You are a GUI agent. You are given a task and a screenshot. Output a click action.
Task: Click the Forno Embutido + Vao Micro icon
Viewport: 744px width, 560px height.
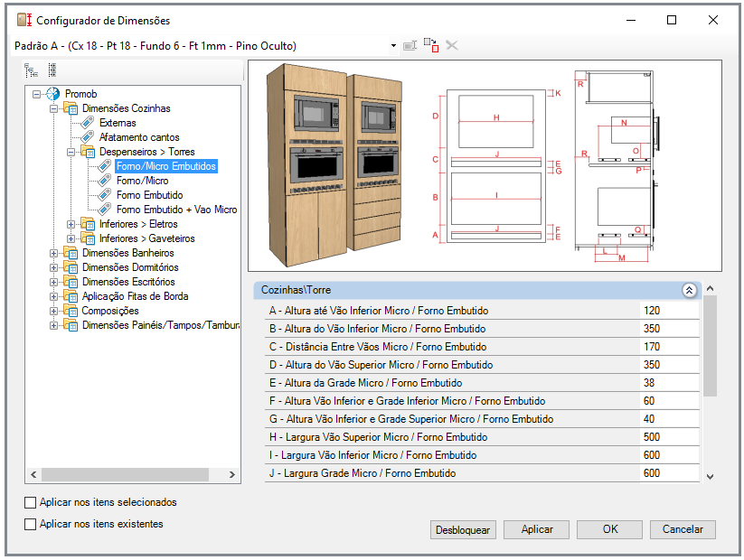pos(104,210)
